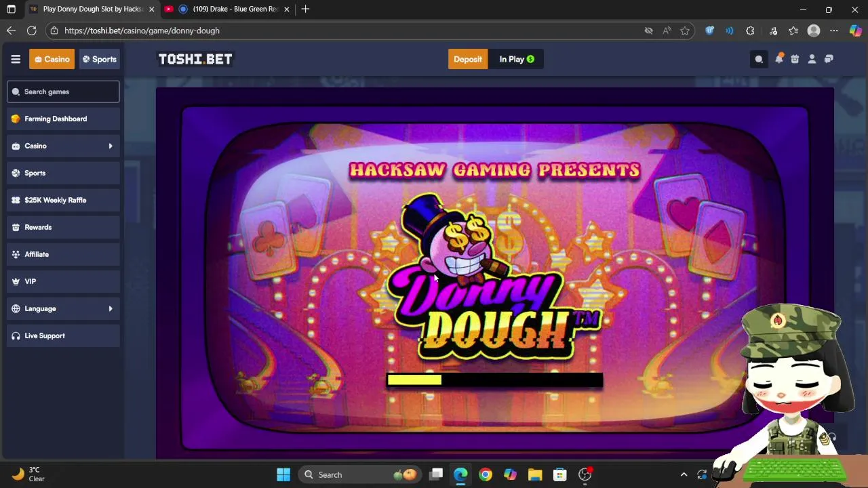This screenshot has width=868, height=488.
Task: Open the favorites list icon
Action: pyautogui.click(x=793, y=30)
